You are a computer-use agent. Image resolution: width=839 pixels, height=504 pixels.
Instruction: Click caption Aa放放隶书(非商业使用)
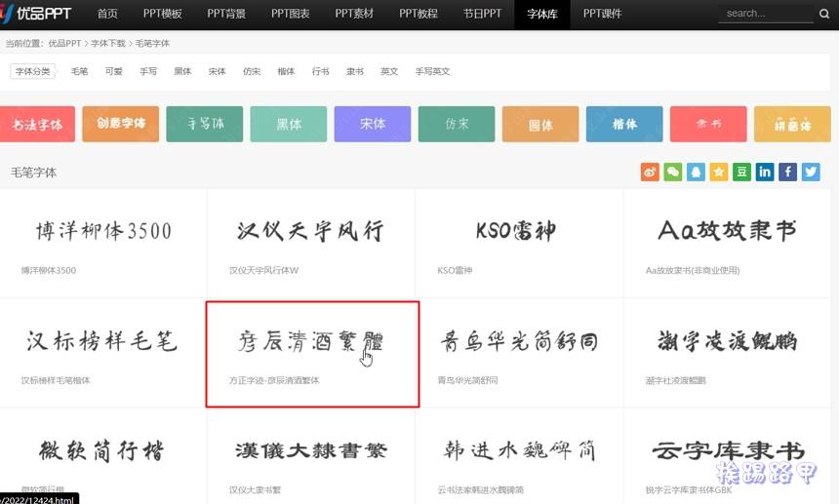pos(693,270)
